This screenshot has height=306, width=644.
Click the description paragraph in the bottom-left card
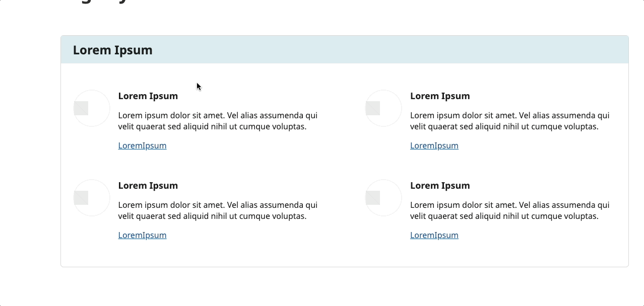point(218,210)
